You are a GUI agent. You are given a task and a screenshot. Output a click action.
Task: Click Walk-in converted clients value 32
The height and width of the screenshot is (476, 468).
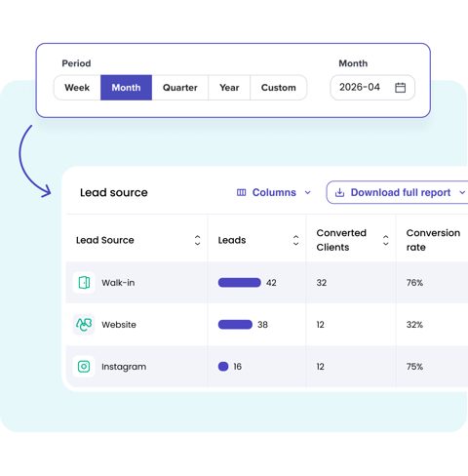point(322,283)
